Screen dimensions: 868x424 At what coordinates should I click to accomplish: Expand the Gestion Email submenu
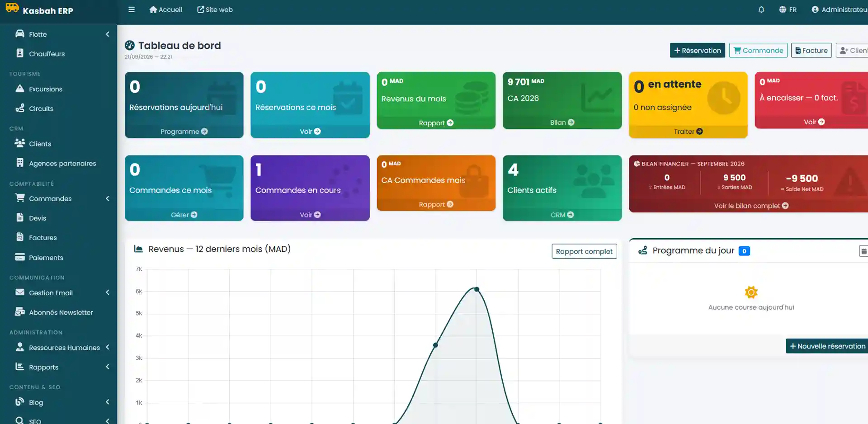108,292
